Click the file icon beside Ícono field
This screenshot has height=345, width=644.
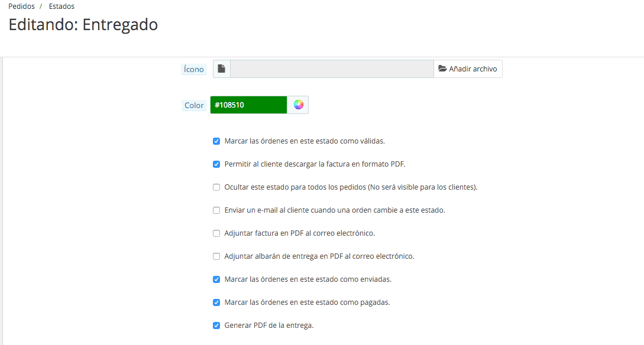click(x=222, y=69)
